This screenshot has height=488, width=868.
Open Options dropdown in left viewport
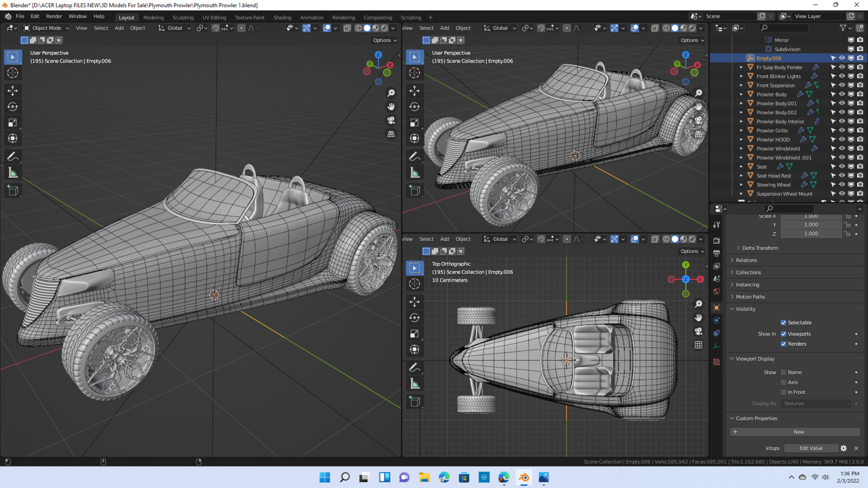click(385, 40)
